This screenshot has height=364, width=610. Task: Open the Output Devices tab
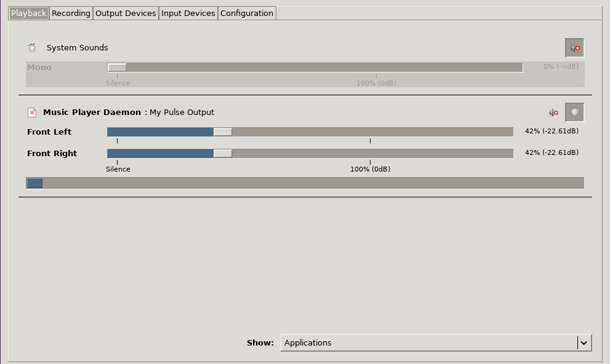[126, 13]
